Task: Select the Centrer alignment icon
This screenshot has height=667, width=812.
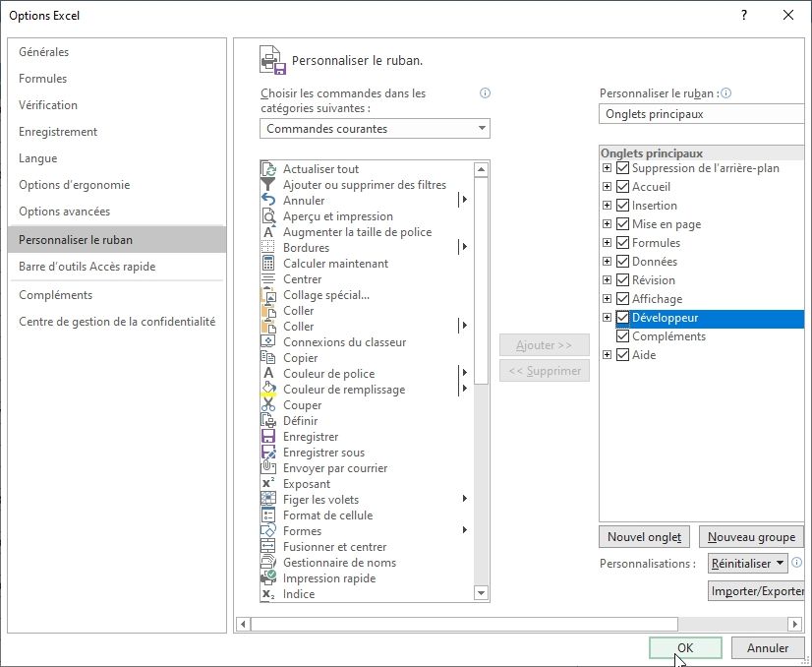Action: coord(268,278)
